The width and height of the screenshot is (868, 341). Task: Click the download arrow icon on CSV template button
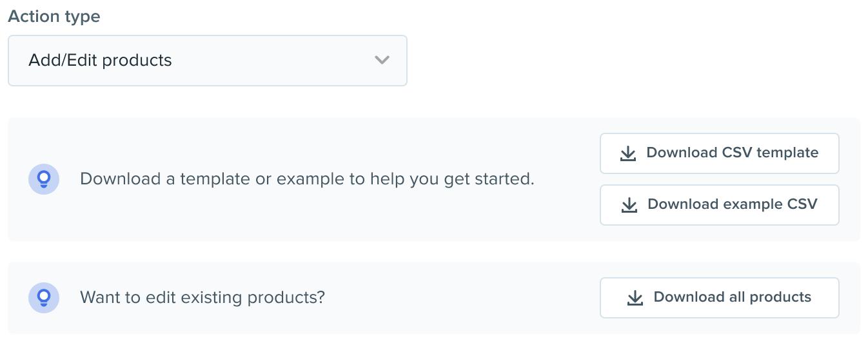(x=627, y=153)
